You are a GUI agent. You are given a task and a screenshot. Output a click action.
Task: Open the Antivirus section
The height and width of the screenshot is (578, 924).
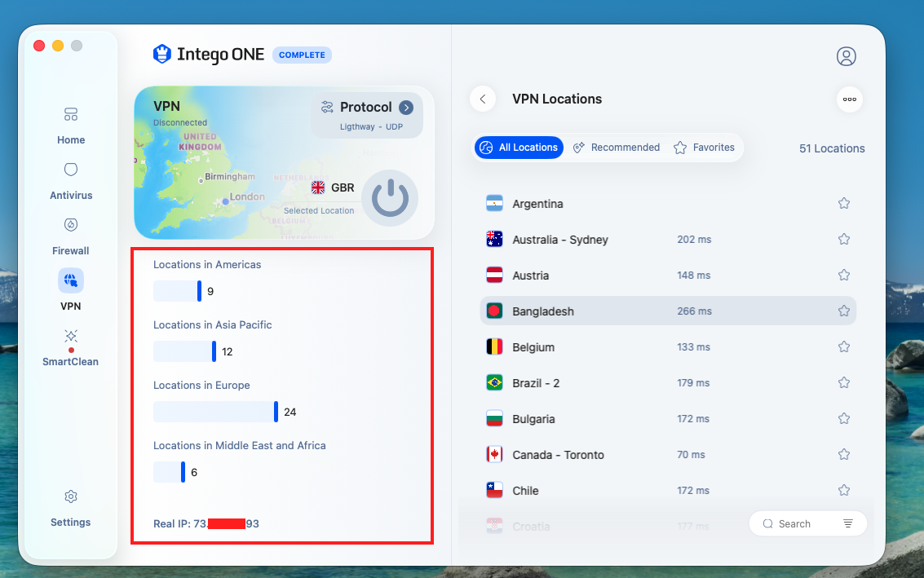tap(71, 182)
